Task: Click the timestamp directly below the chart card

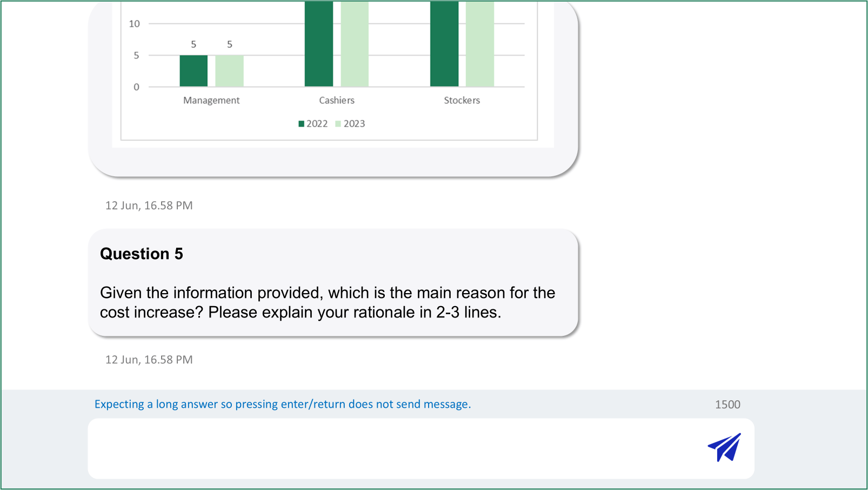Action: 149,206
